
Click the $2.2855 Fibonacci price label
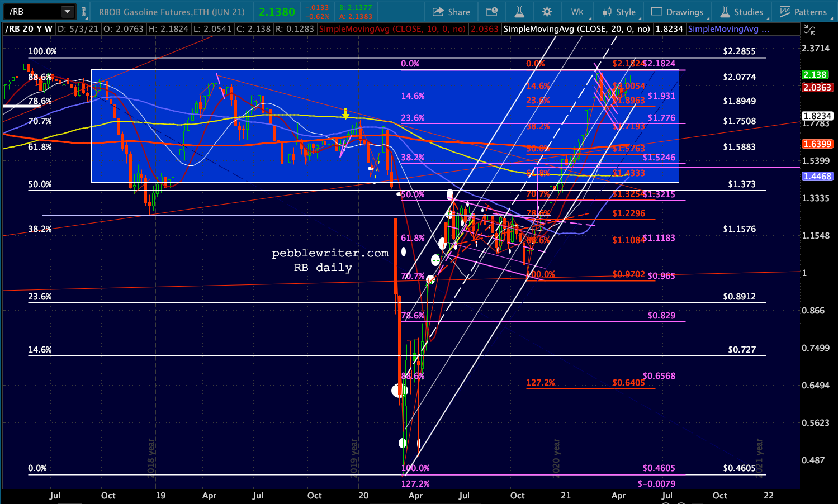coord(739,51)
